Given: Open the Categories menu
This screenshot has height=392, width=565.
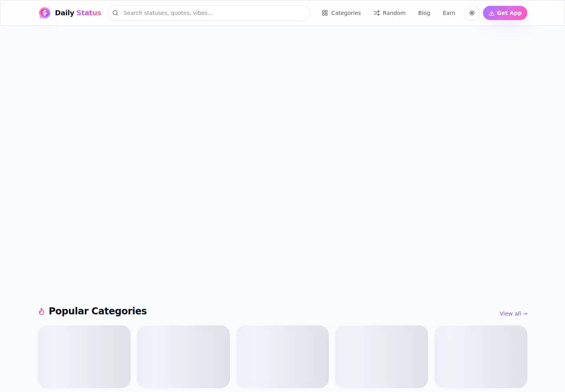Looking at the screenshot, I should 341,13.
